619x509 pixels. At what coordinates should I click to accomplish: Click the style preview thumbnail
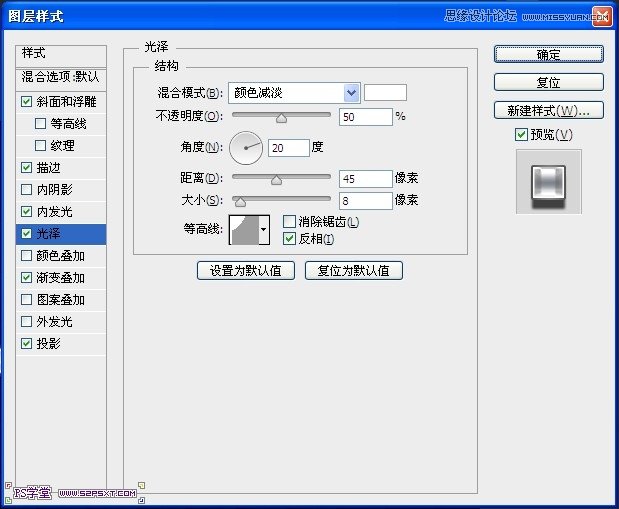pos(549,182)
